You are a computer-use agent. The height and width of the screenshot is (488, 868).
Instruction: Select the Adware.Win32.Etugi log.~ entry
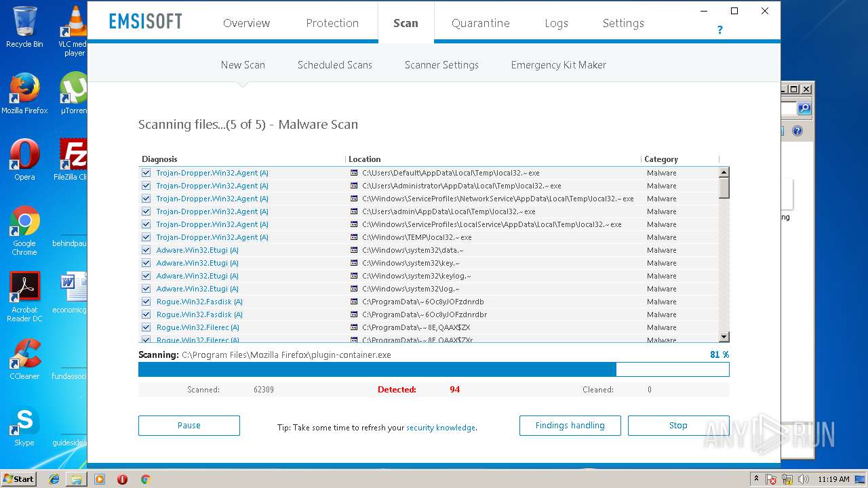429,289
